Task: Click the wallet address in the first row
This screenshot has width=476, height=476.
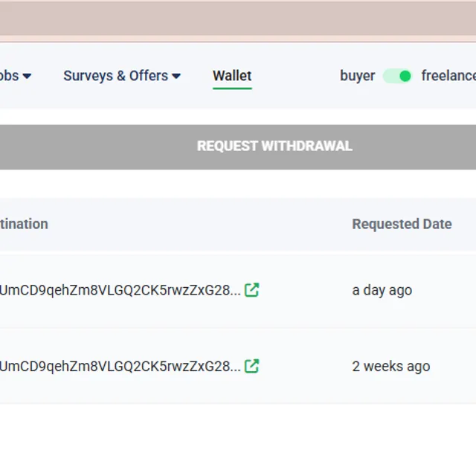Action: point(119,290)
